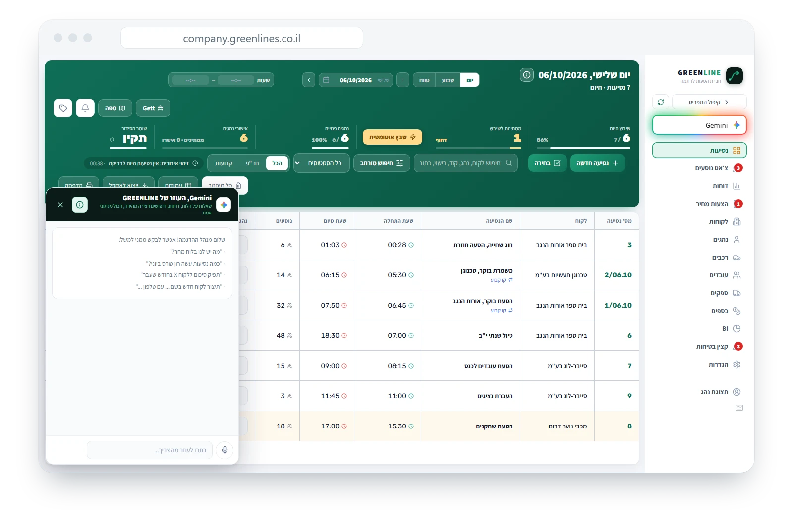
Task: Open the Gett taxi integration button
Action: pyautogui.click(x=153, y=108)
